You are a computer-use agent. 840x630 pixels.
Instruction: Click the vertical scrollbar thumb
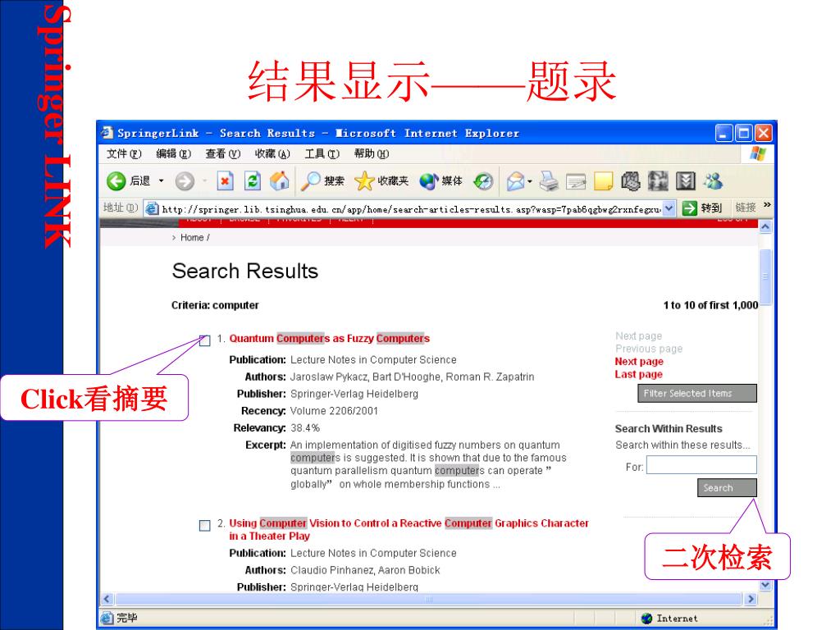(765, 277)
